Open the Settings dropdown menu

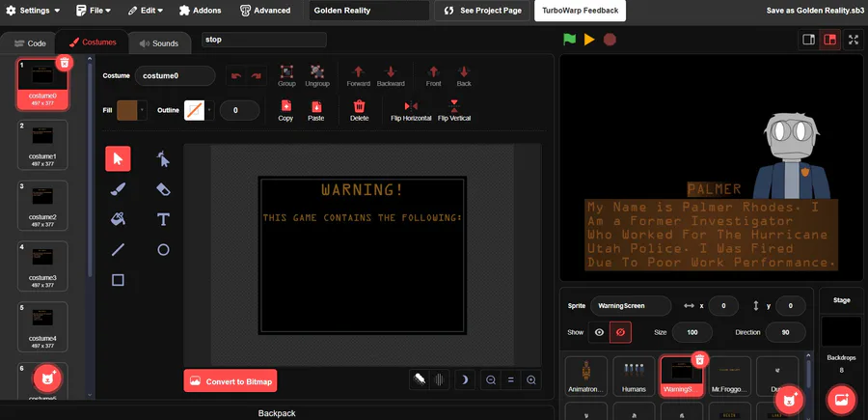pos(33,10)
